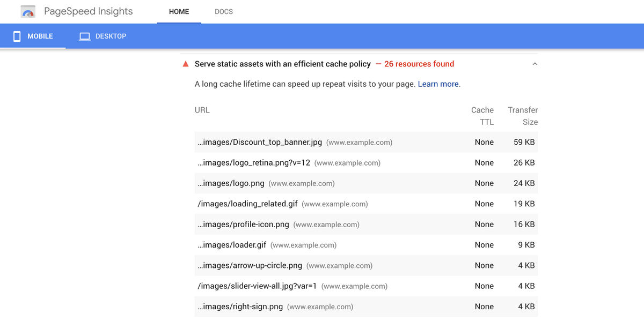Click the Cache TTL column header
Screen dimensions: 644x321
tap(482, 116)
